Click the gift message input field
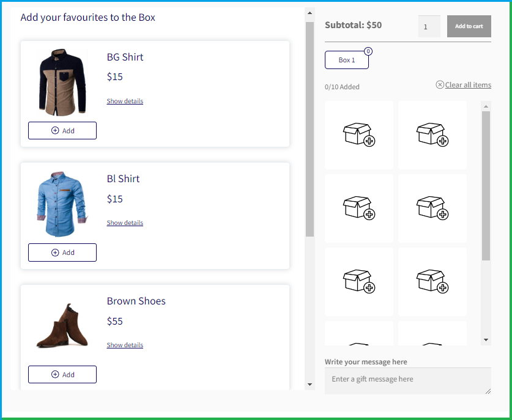Image resolution: width=512 pixels, height=420 pixels. point(407,380)
